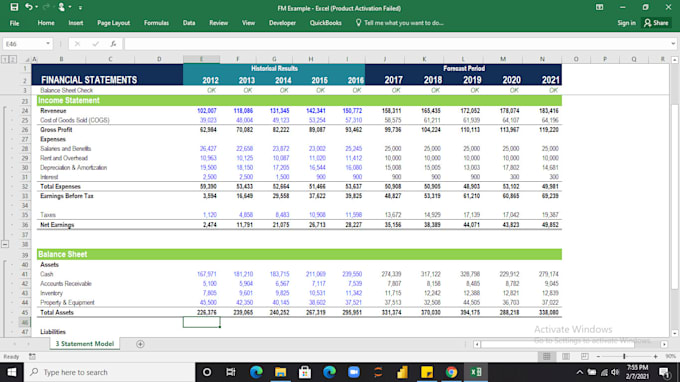Image resolution: width=680 pixels, height=382 pixels.
Task: Open the Name Box dropdown arrow
Action: coord(48,44)
